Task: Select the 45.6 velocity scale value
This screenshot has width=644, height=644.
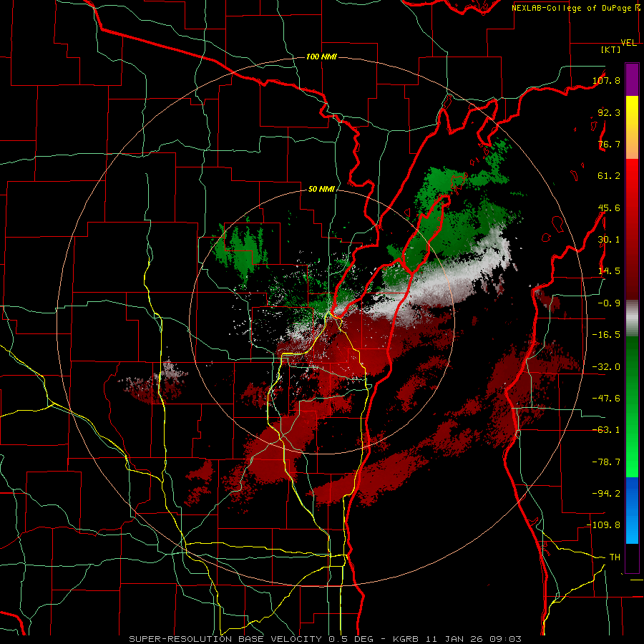Action: [609, 208]
